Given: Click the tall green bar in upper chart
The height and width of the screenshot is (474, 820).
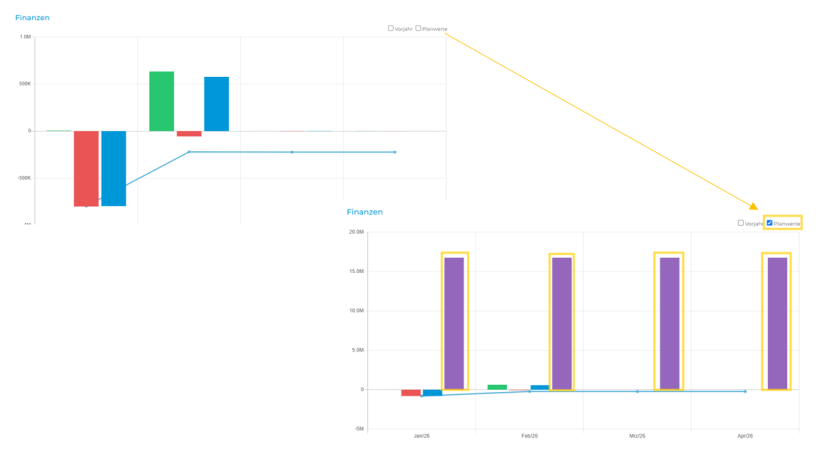Looking at the screenshot, I should point(162,101).
